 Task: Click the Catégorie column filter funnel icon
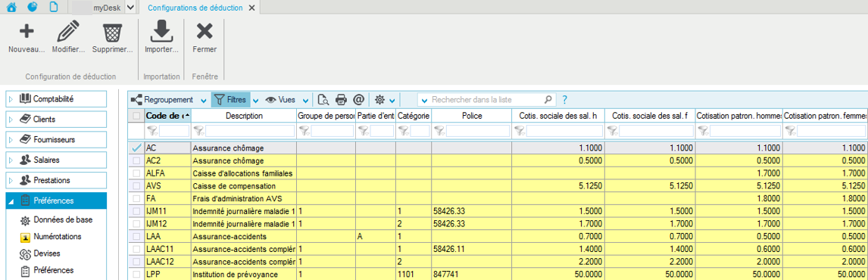tap(404, 131)
